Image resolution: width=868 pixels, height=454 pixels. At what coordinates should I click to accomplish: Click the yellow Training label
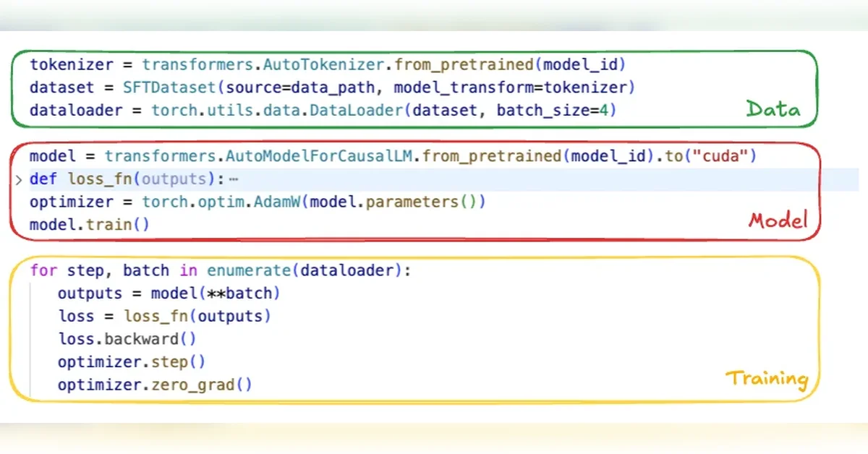767,379
